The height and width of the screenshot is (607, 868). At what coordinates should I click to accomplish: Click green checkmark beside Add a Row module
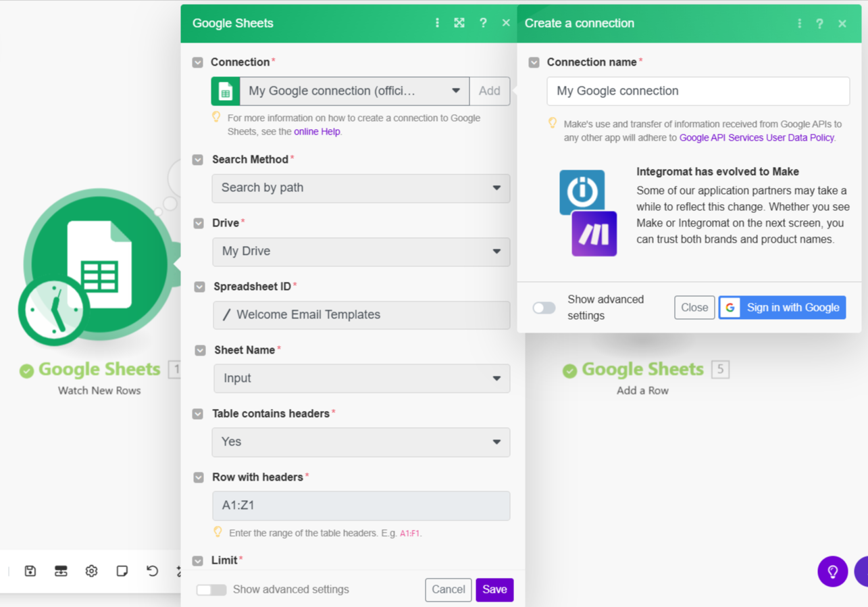570,370
